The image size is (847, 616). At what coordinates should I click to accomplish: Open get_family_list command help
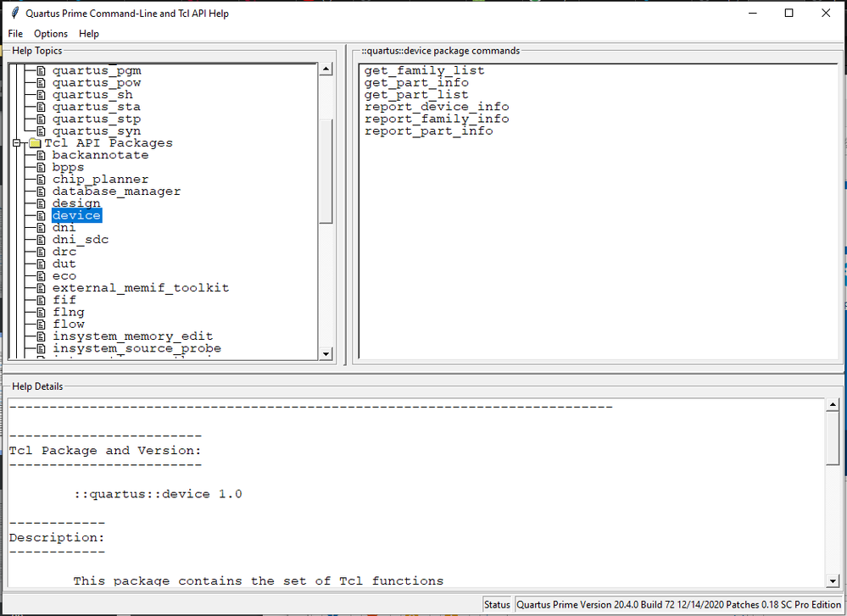coord(425,70)
